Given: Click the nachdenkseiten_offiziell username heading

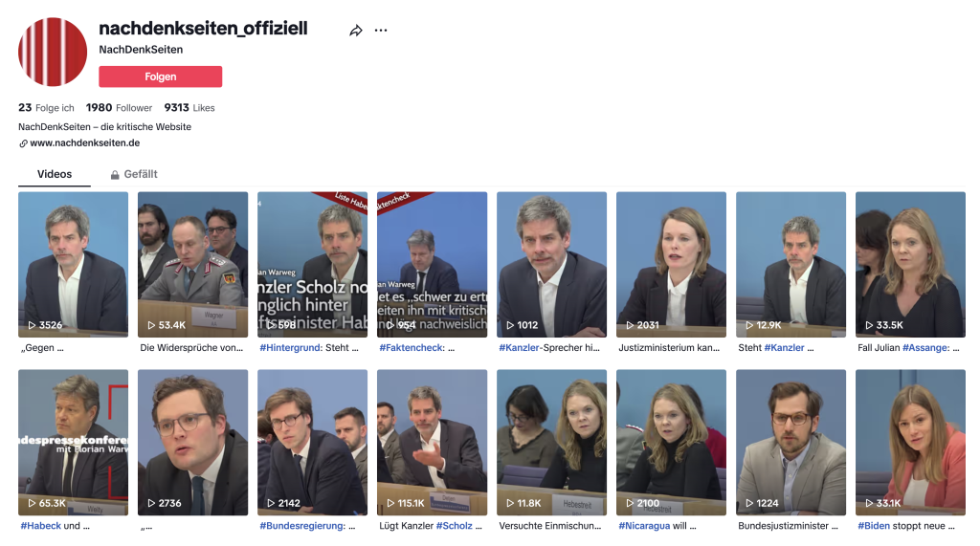Looking at the screenshot, I should [203, 28].
